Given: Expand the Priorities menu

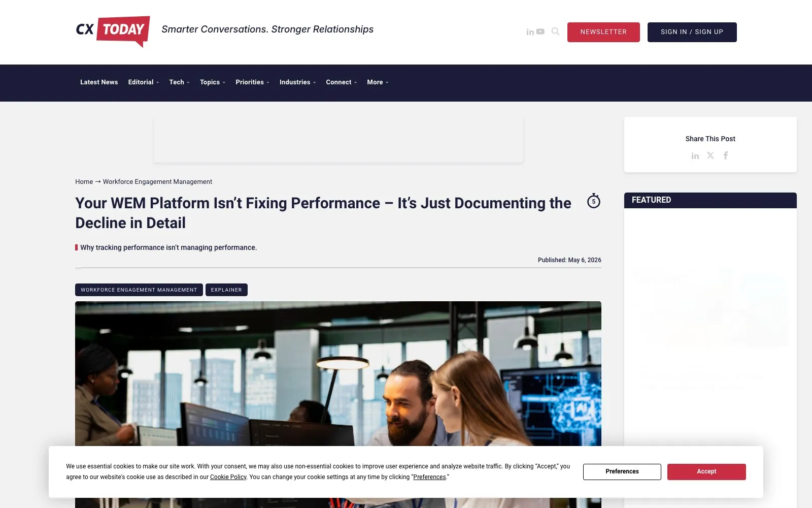Looking at the screenshot, I should pyautogui.click(x=253, y=82).
